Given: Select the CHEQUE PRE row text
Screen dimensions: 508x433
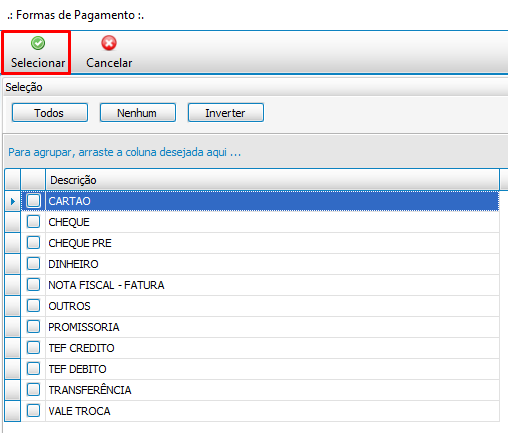Looking at the screenshot, I should [80, 243].
